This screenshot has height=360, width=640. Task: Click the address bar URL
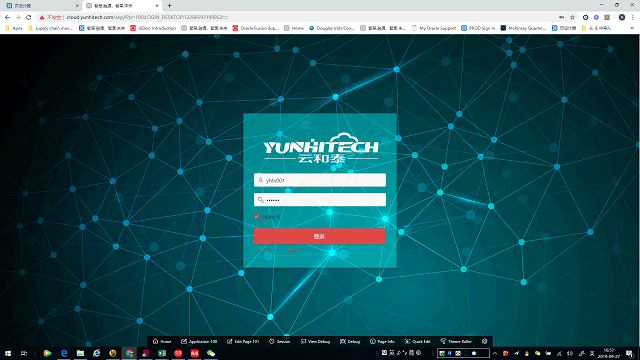(147, 17)
